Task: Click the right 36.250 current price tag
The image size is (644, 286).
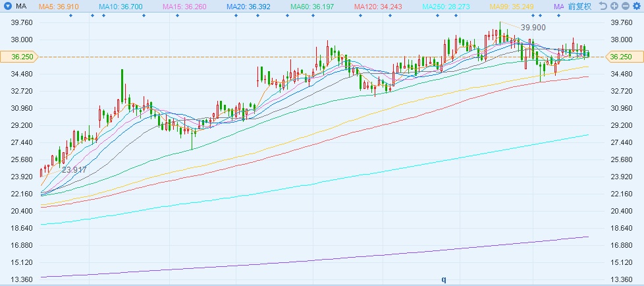Action: (x=621, y=57)
